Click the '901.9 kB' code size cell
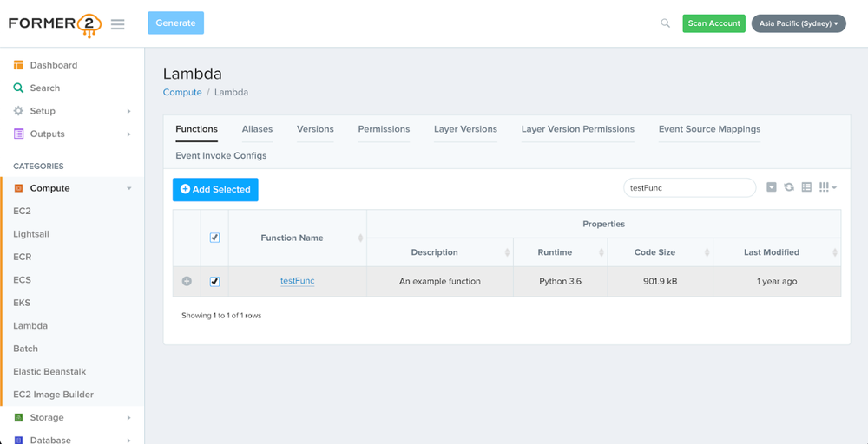Screen dimensions: 868x444 (661, 282)
